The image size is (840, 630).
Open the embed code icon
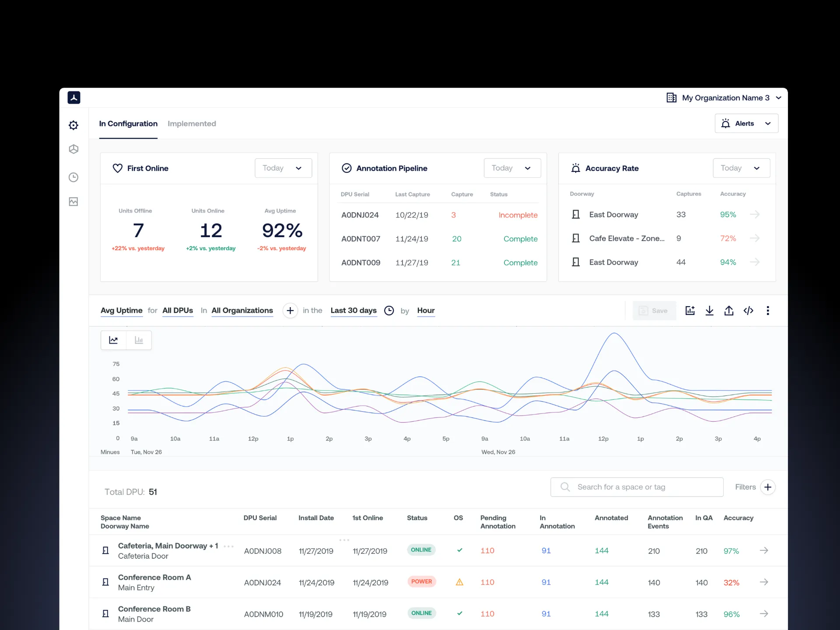click(748, 311)
